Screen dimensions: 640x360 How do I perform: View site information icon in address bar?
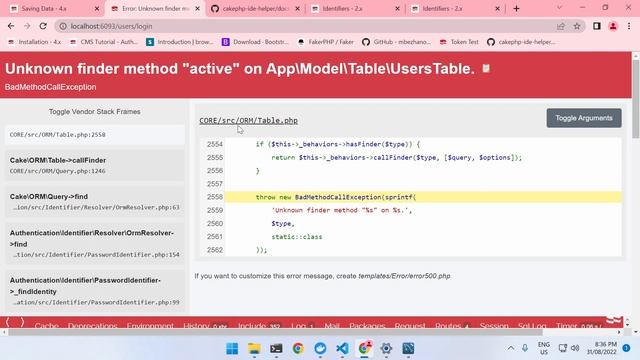63,26
